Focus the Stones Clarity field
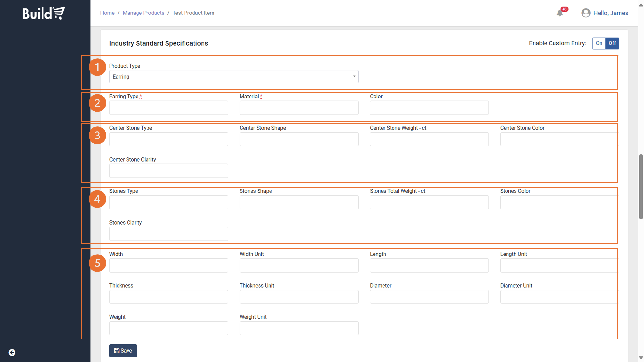 tap(169, 234)
